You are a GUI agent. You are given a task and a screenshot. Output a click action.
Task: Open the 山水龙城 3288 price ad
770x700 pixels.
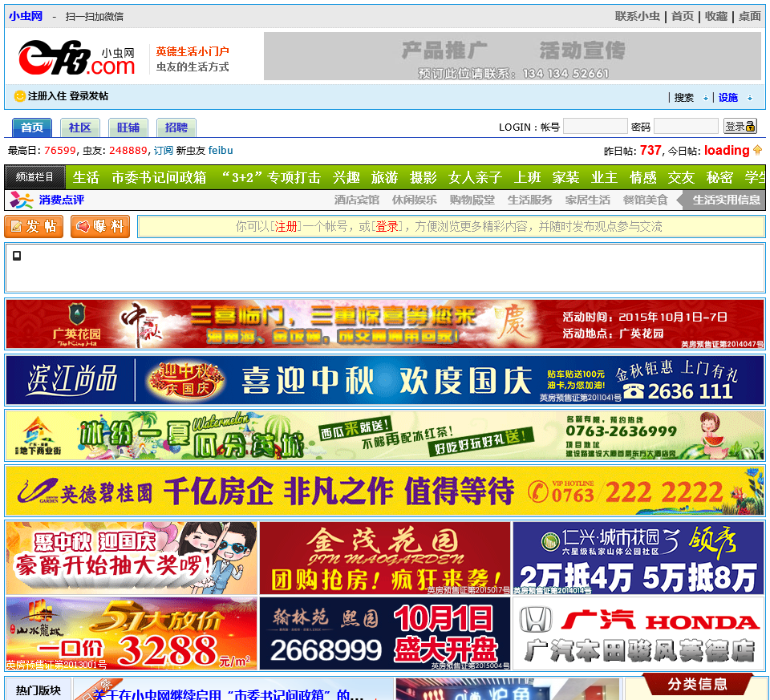pos(132,633)
